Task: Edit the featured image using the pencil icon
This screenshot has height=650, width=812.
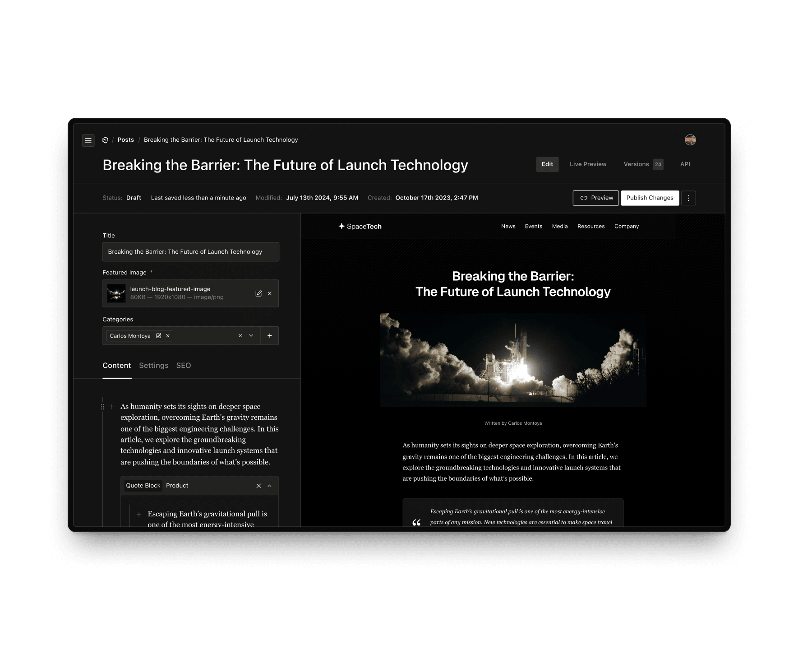Action: [x=258, y=293]
